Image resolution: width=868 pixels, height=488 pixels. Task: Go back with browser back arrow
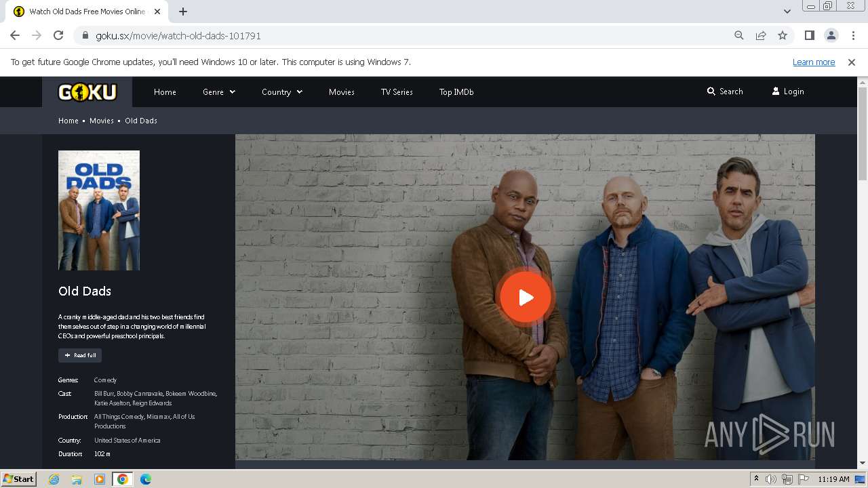point(15,35)
